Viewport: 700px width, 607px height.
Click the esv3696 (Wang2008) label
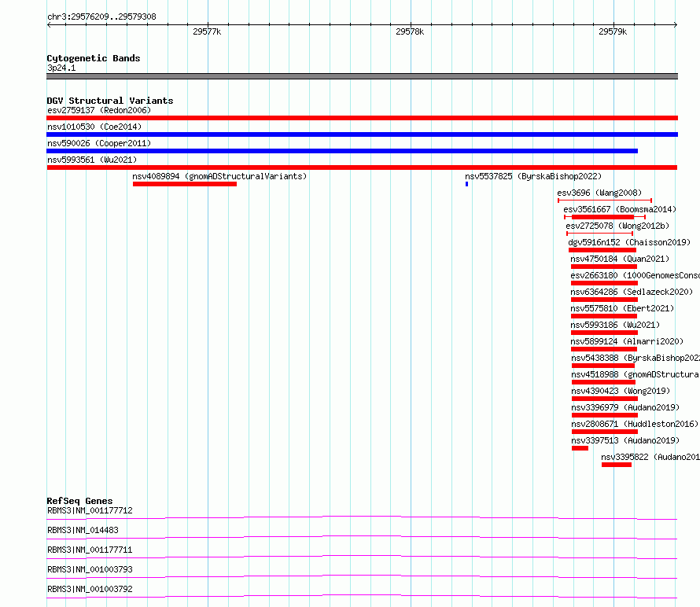click(x=599, y=193)
